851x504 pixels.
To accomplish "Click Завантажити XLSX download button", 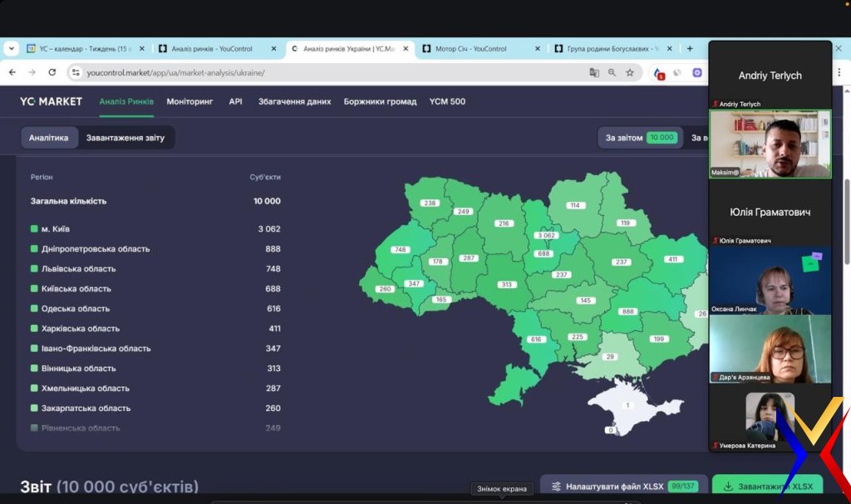I will [767, 486].
